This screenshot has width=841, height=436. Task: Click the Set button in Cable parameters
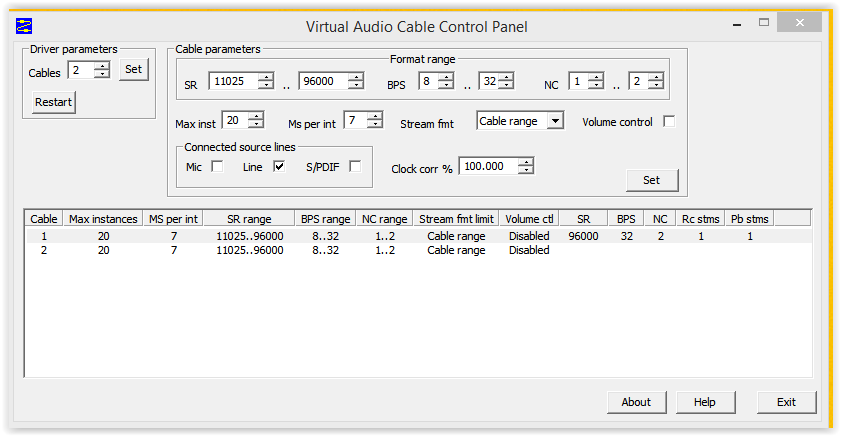pyautogui.click(x=652, y=180)
